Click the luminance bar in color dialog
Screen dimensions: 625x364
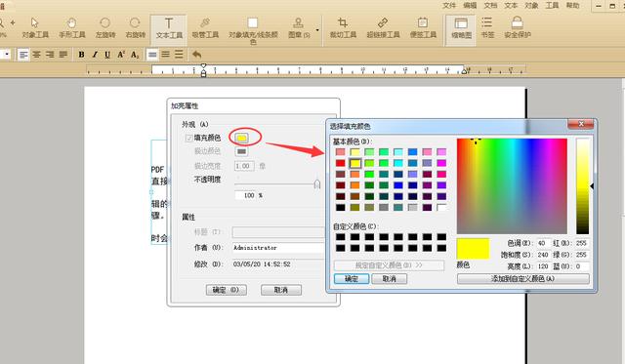coord(582,186)
